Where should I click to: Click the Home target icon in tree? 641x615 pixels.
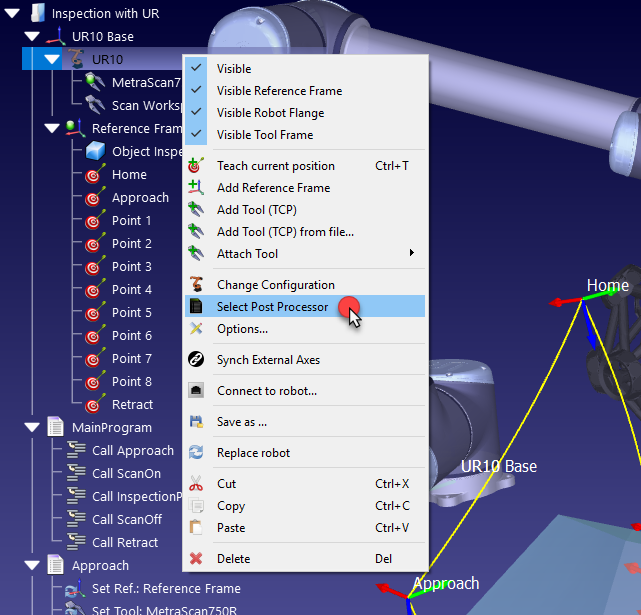[94, 175]
